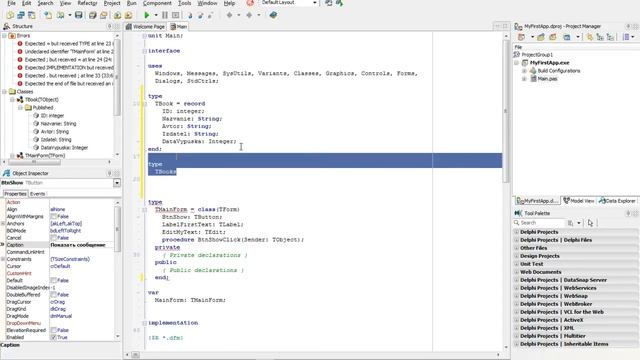
Task: Click the Pause button in the toolbar
Action: 165,15
